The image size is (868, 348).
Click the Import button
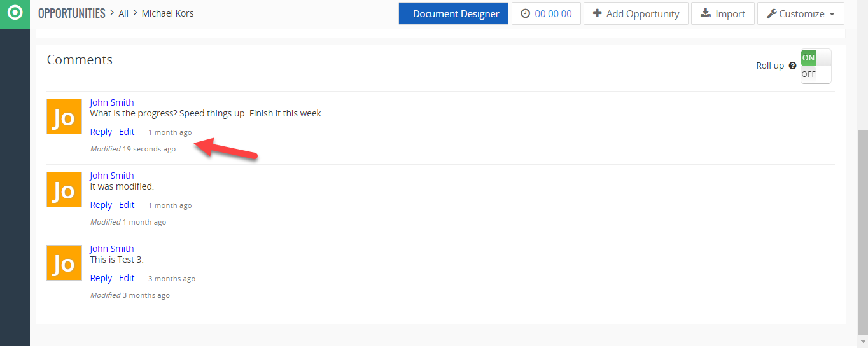point(723,13)
